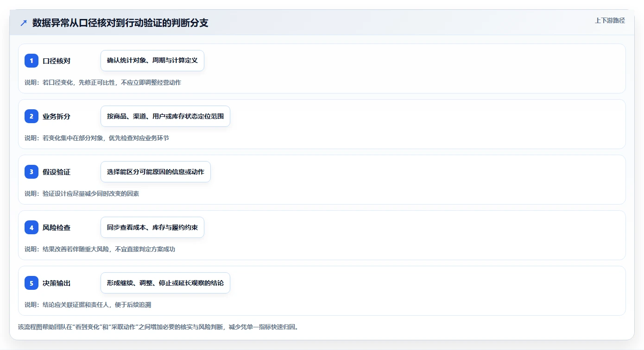This screenshot has width=644, height=350.
Task: Click the note 验证设计应尽量减少同时改变的因素
Action: 82,194
